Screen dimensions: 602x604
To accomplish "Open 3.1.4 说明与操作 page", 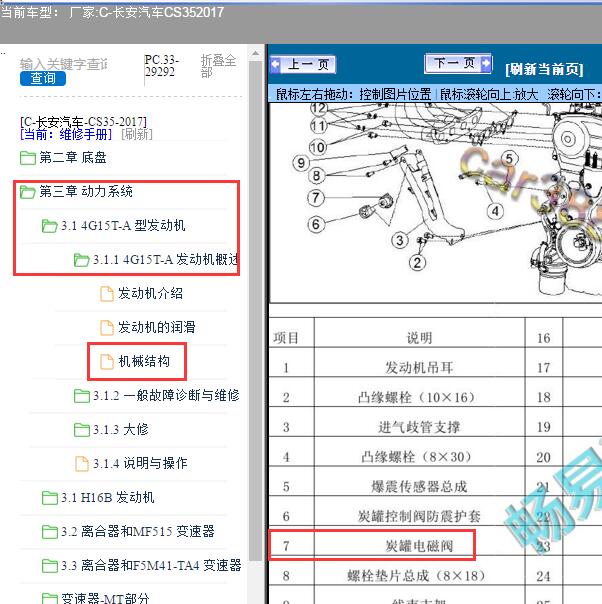I will [140, 463].
